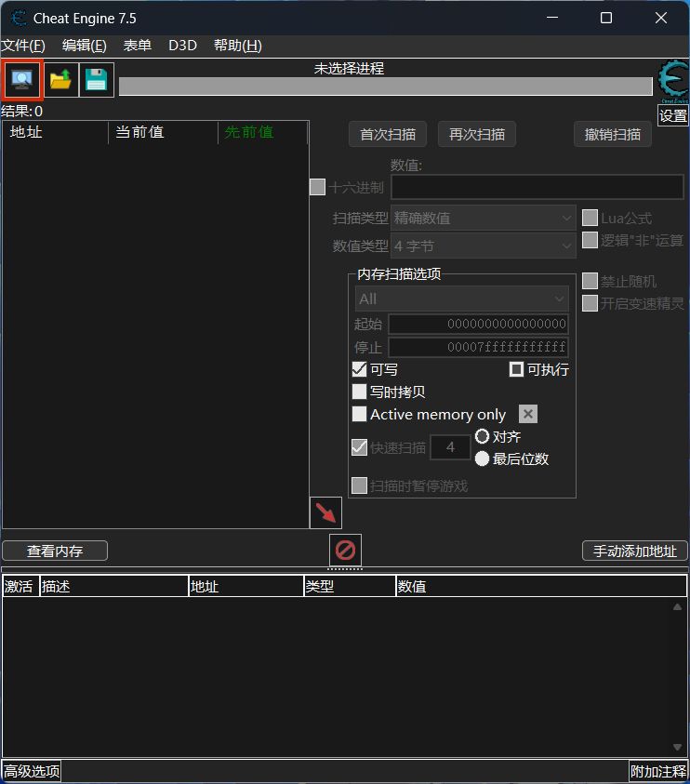
Task: Click the red arrow add-address icon
Action: [x=326, y=512]
